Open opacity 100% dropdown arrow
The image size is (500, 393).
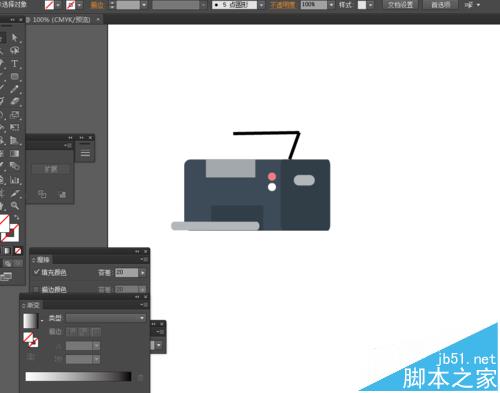click(x=331, y=5)
